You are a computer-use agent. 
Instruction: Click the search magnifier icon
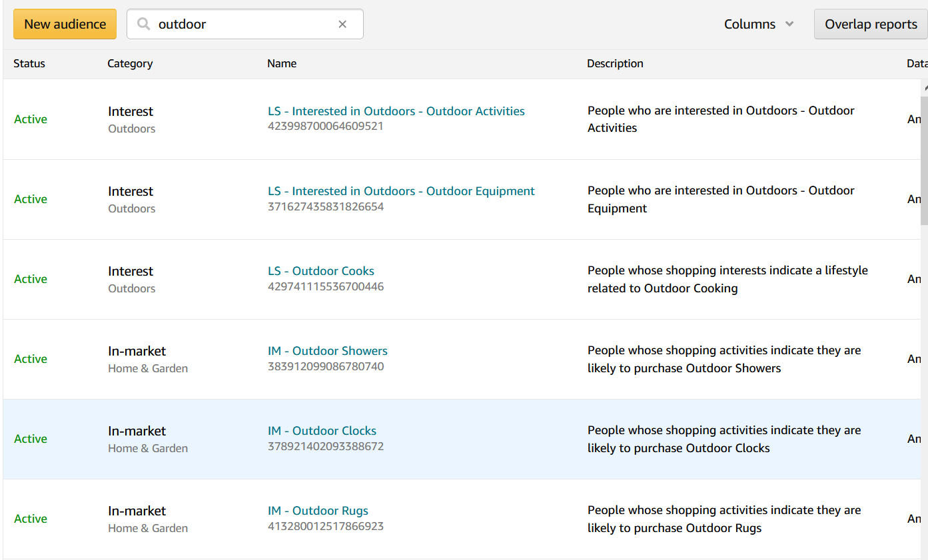pyautogui.click(x=143, y=24)
